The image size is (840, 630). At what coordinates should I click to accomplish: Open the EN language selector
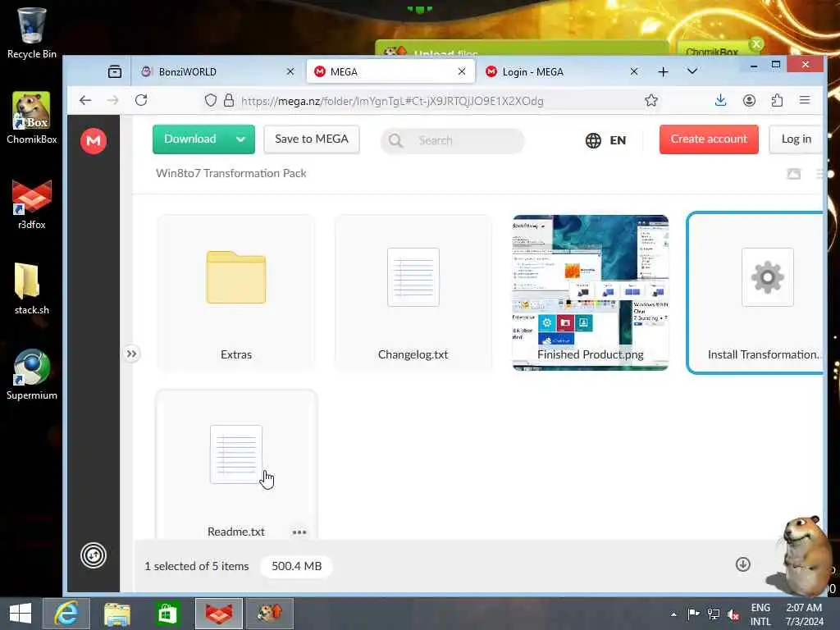click(605, 140)
